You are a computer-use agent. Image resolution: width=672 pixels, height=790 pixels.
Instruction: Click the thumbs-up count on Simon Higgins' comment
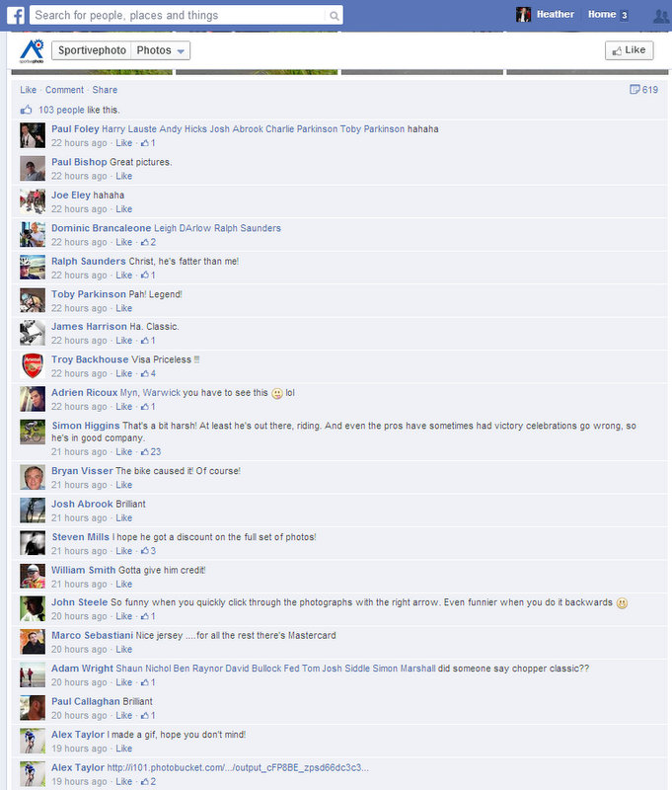(x=151, y=452)
